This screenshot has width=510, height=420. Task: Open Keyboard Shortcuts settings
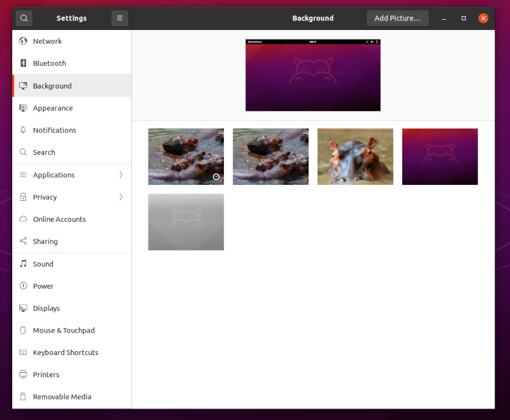point(66,352)
